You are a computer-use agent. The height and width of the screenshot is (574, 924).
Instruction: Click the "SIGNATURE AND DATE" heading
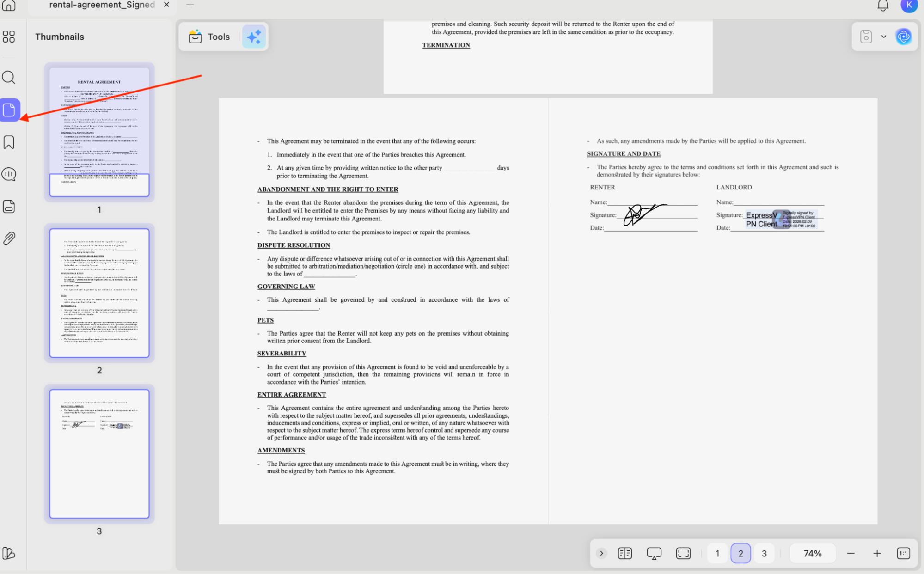click(x=624, y=153)
